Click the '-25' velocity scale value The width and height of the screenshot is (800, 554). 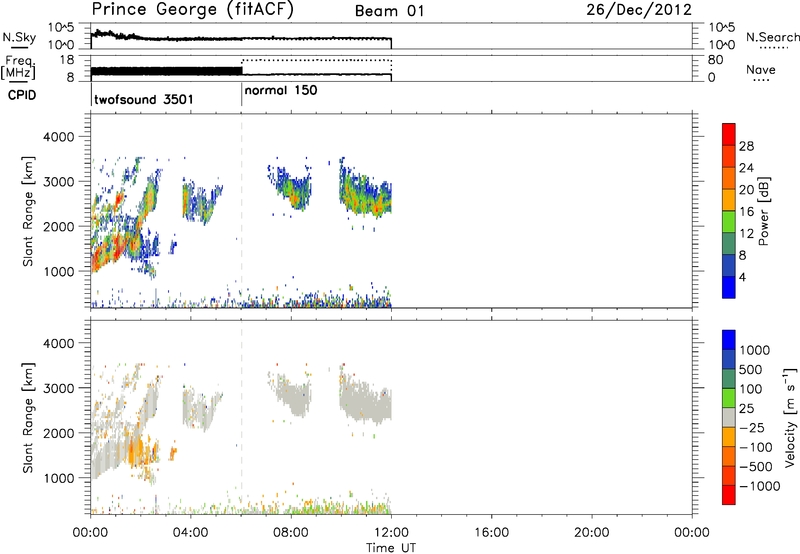(x=752, y=428)
